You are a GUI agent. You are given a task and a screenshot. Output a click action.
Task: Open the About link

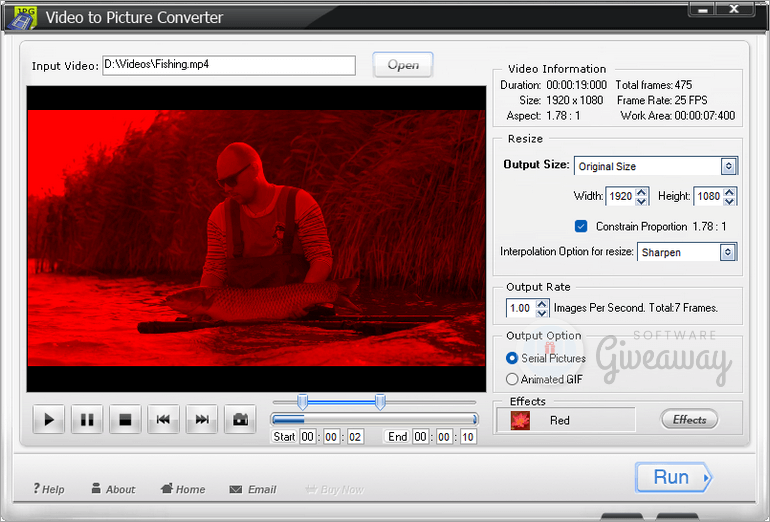pyautogui.click(x=113, y=489)
